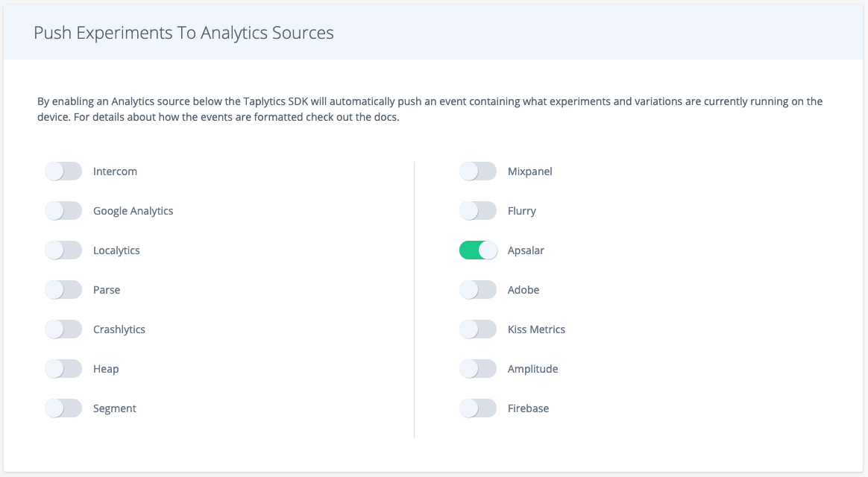Click the Adobe label text
The width and height of the screenshot is (868, 477).
[523, 290]
